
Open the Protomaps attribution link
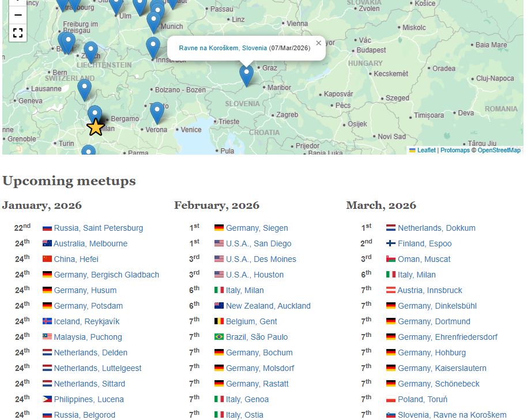[455, 150]
